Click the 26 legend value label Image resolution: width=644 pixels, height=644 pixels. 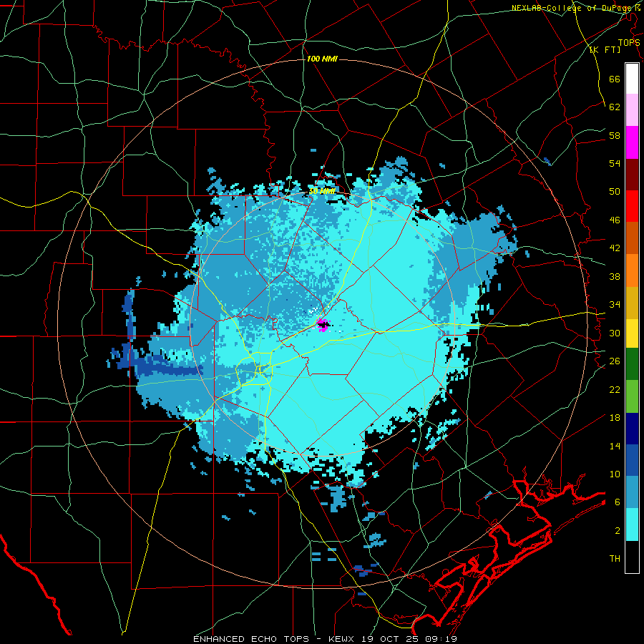pyautogui.click(x=615, y=361)
